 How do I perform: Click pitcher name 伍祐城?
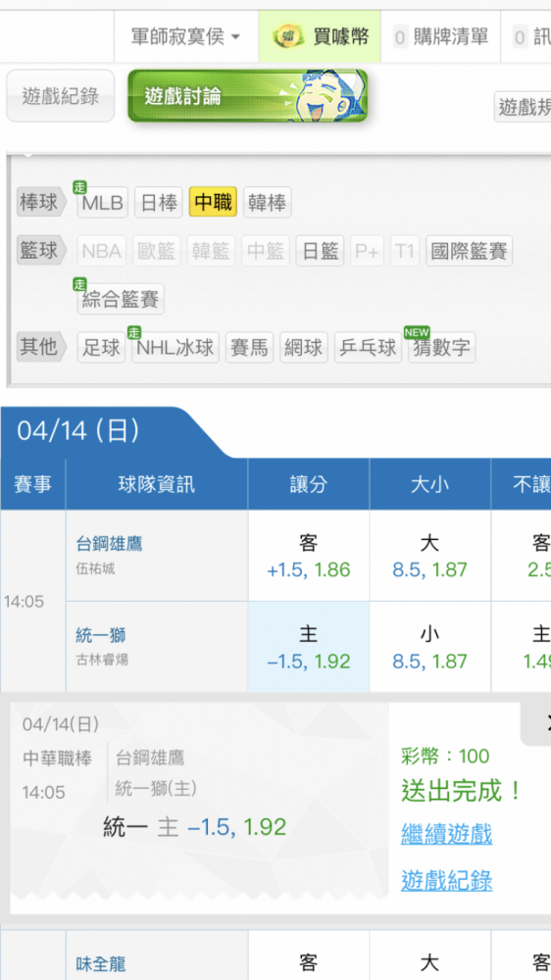96,569
